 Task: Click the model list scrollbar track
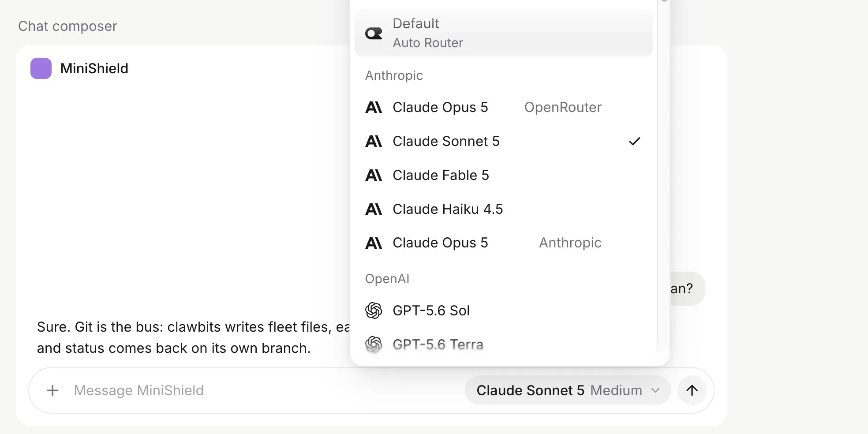click(663, 176)
